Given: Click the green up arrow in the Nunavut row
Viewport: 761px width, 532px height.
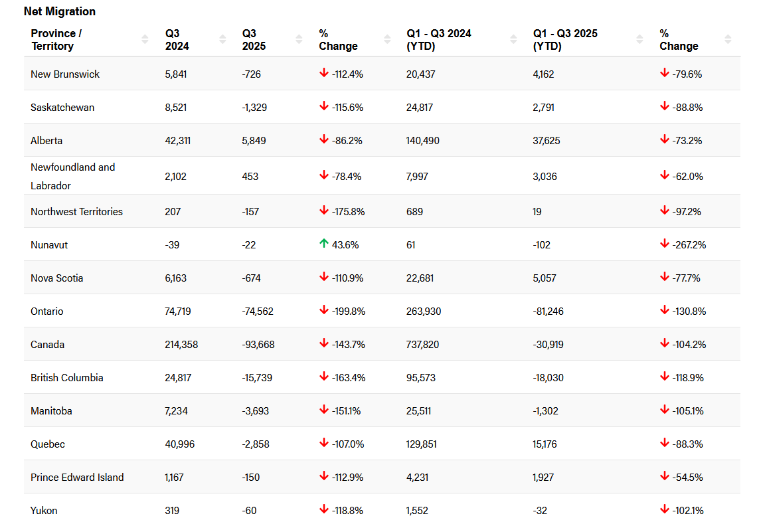Looking at the screenshot, I should point(325,244).
